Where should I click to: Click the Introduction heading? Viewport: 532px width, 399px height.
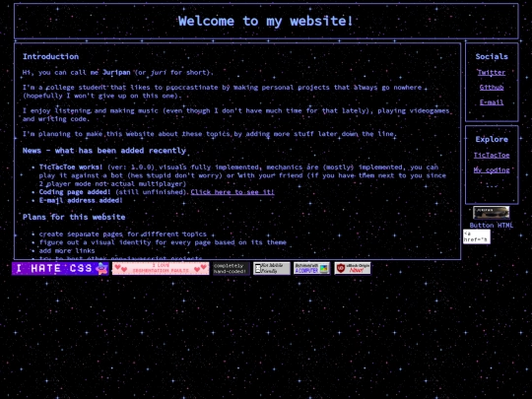[50, 57]
